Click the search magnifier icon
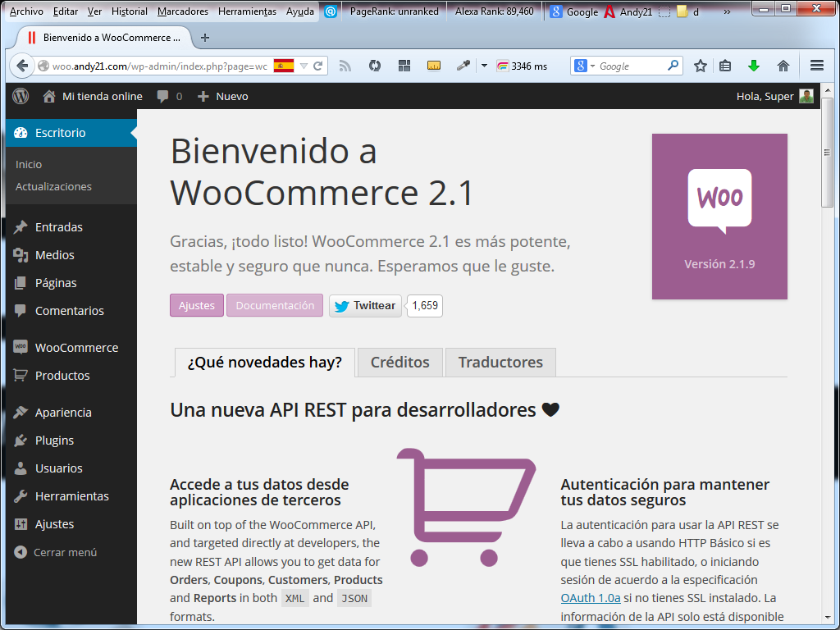Image resolution: width=840 pixels, height=630 pixels. (673, 66)
